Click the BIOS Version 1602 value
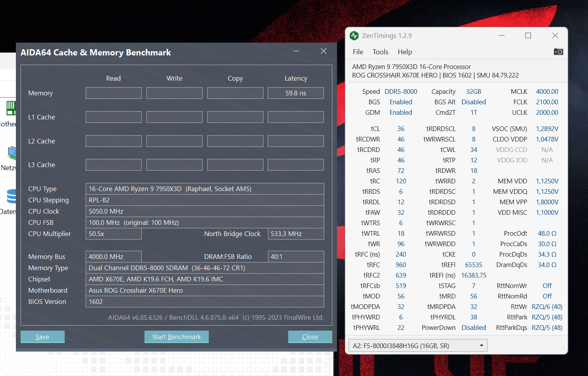 [205, 302]
